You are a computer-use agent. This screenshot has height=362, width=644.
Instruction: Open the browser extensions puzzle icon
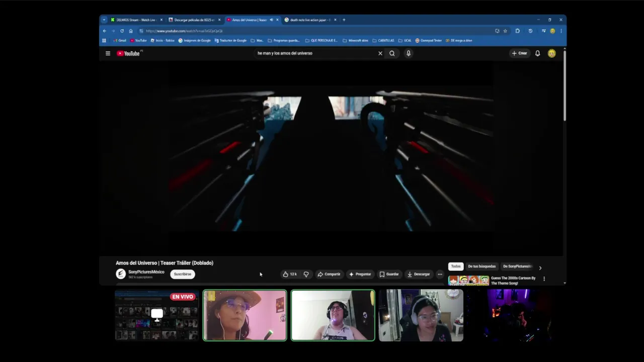(517, 31)
